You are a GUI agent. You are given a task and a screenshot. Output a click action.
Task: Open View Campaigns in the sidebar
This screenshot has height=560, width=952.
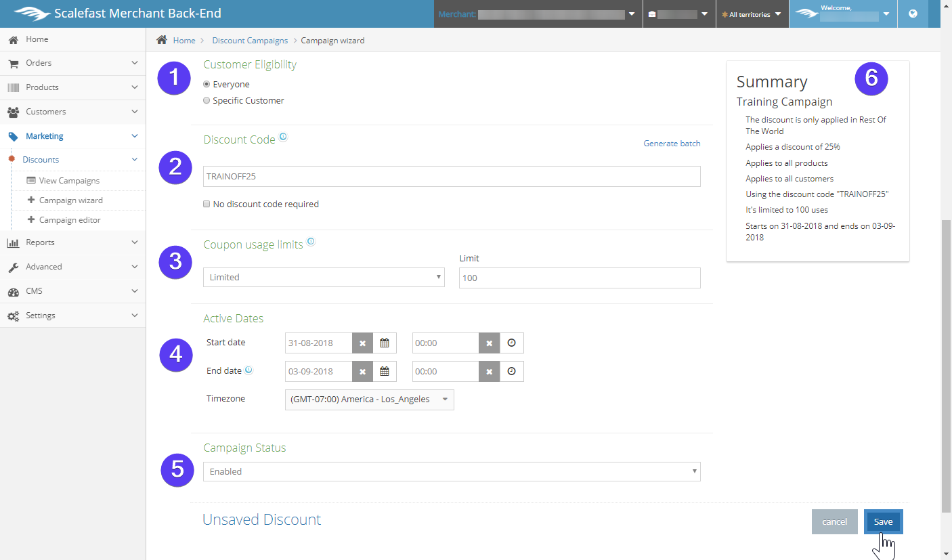click(69, 181)
